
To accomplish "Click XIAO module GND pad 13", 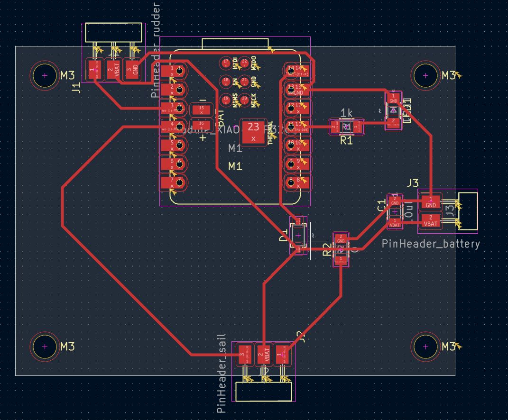I will pos(297,89).
